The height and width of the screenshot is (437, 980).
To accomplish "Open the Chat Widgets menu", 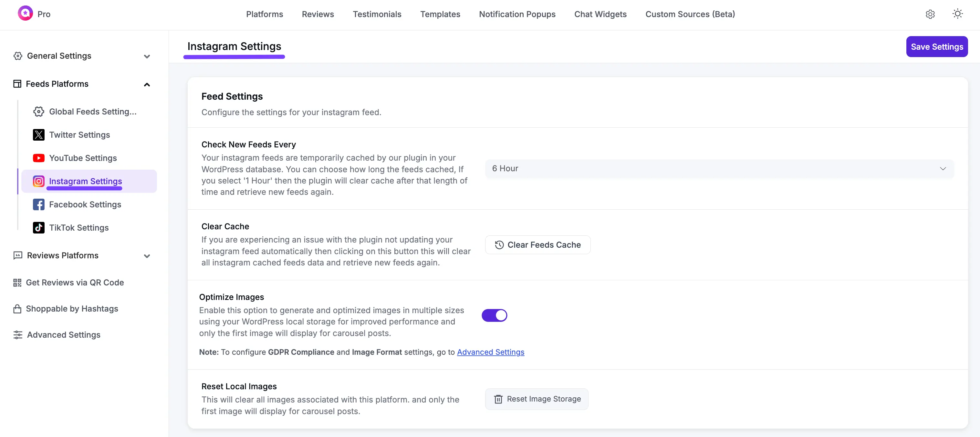I will tap(600, 14).
